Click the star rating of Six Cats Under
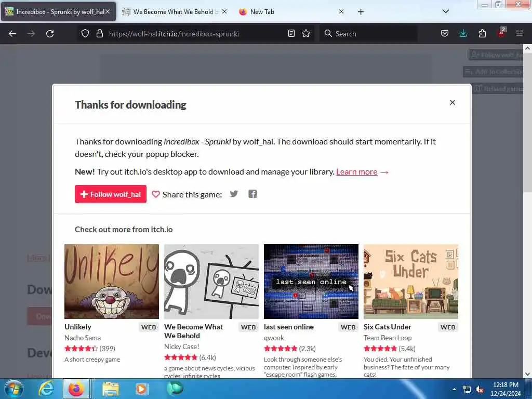The height and width of the screenshot is (399, 532). point(380,349)
